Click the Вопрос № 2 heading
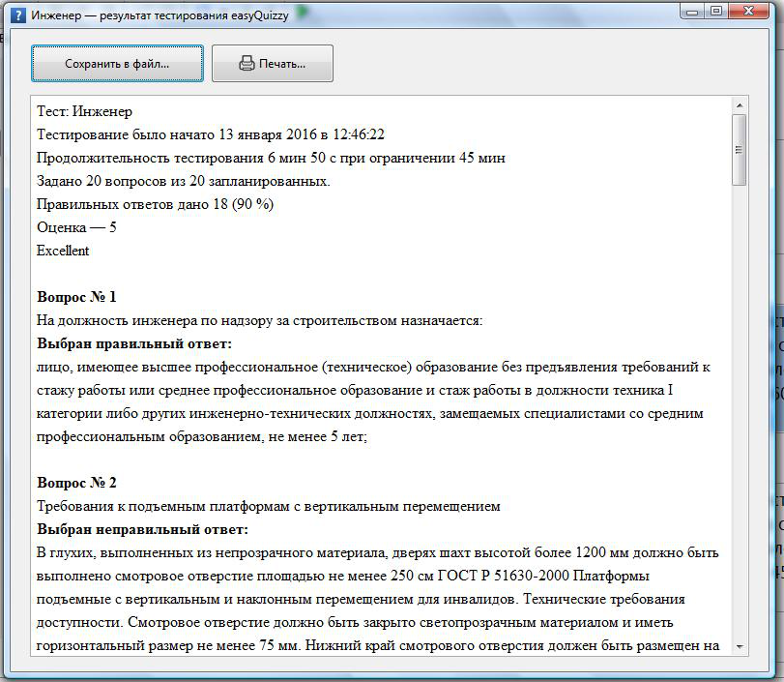The height and width of the screenshot is (682, 784). pyautogui.click(x=77, y=481)
